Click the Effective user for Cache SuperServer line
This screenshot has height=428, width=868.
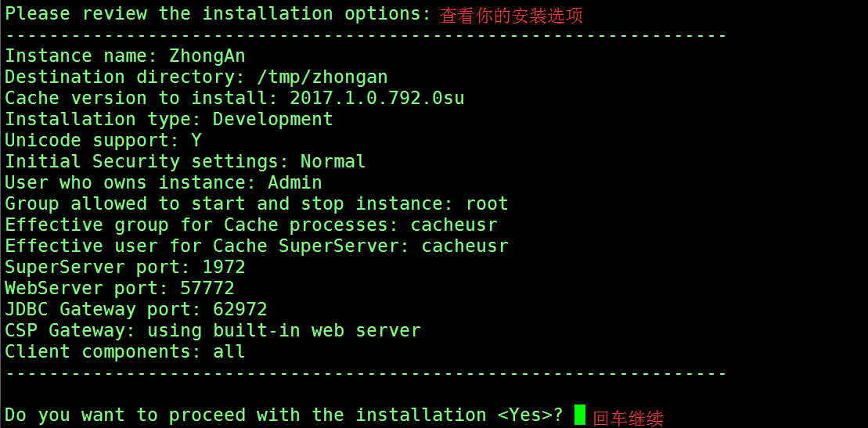point(257,246)
